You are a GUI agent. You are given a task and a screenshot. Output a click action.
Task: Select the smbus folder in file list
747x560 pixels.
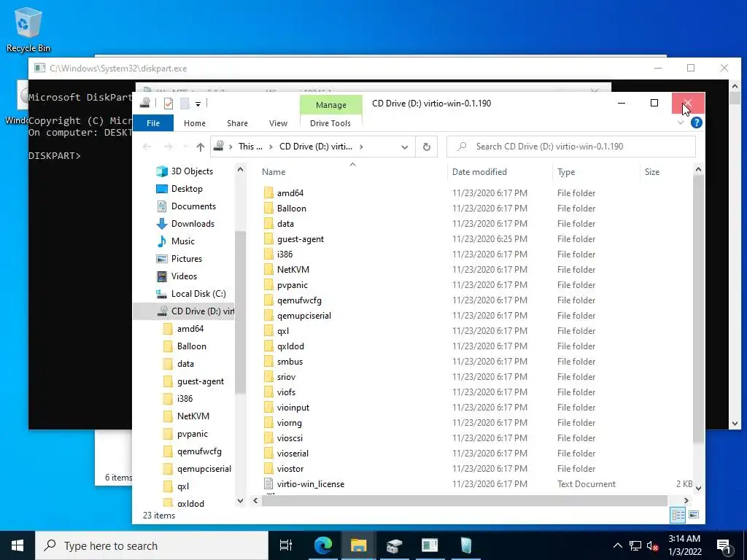pyautogui.click(x=283, y=362)
